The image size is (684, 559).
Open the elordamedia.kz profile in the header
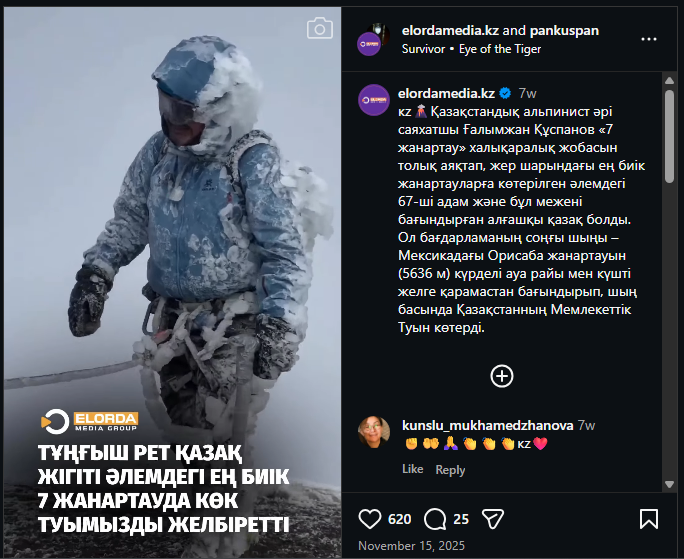click(450, 31)
